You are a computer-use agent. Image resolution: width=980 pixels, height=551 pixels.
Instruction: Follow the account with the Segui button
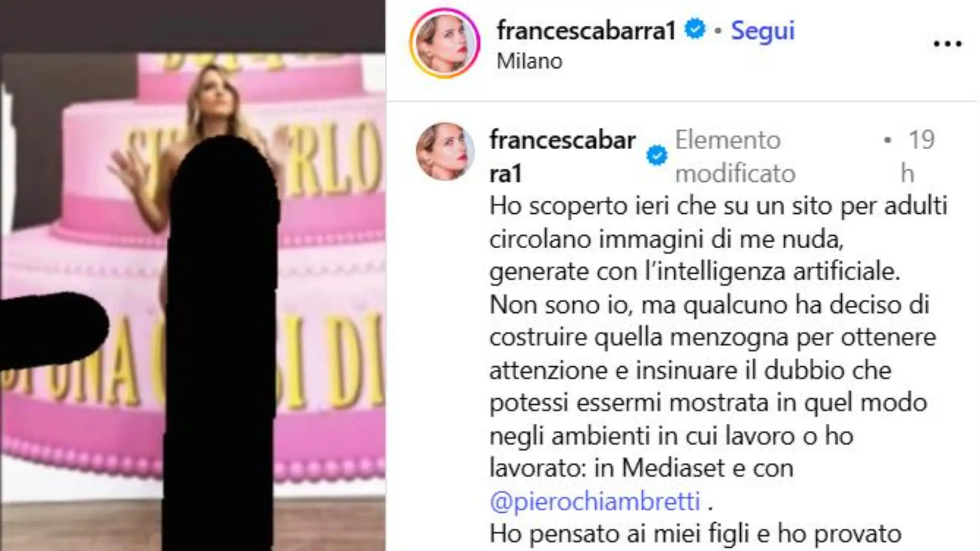coord(763,31)
